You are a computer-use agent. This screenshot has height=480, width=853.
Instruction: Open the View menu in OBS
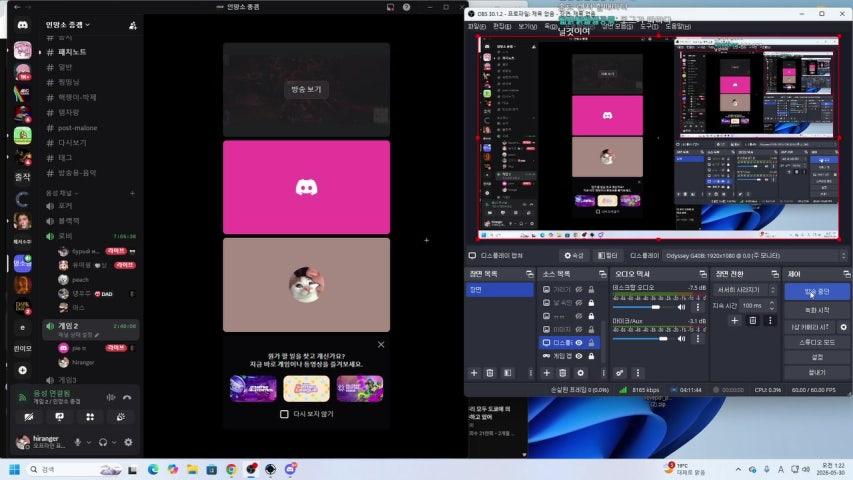[x=527, y=26]
